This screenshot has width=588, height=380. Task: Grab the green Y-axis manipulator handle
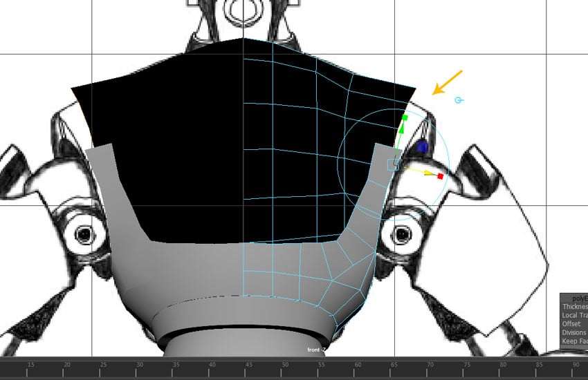(405, 117)
